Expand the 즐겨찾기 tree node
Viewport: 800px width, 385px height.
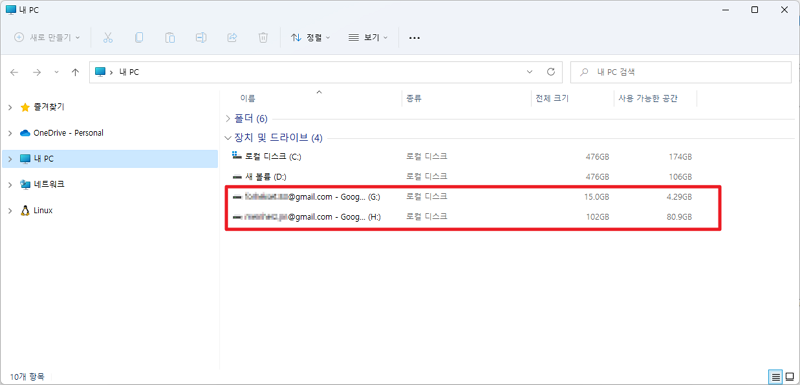coord(10,107)
